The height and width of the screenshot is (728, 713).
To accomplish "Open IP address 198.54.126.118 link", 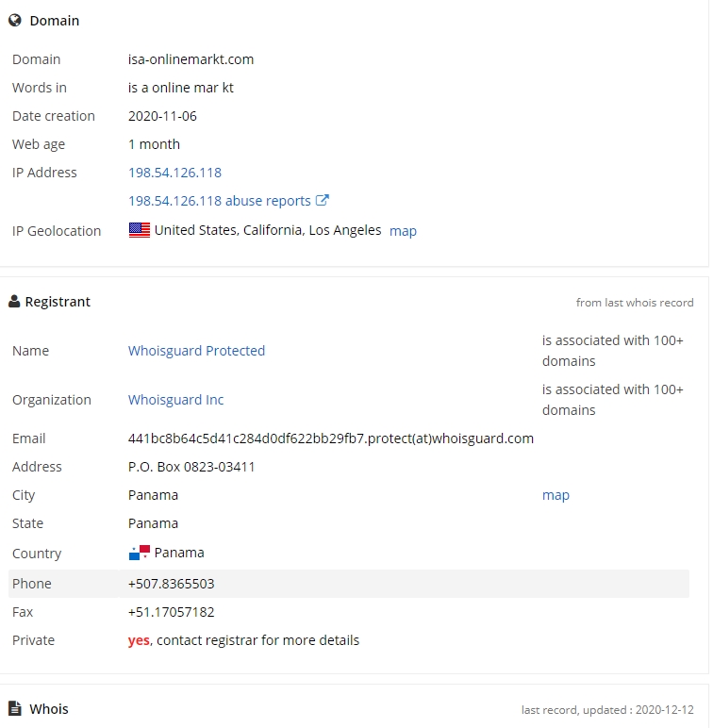I will [175, 173].
